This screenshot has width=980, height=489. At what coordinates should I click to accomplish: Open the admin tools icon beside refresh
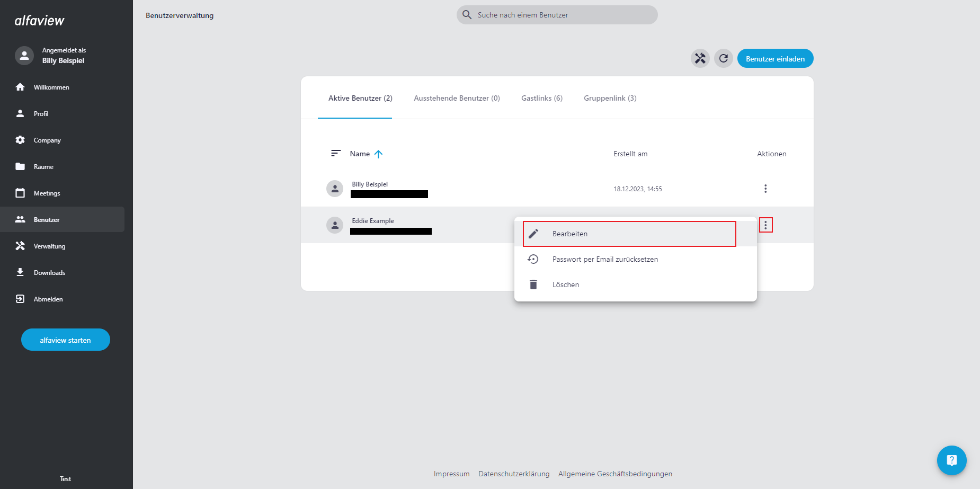pyautogui.click(x=700, y=58)
